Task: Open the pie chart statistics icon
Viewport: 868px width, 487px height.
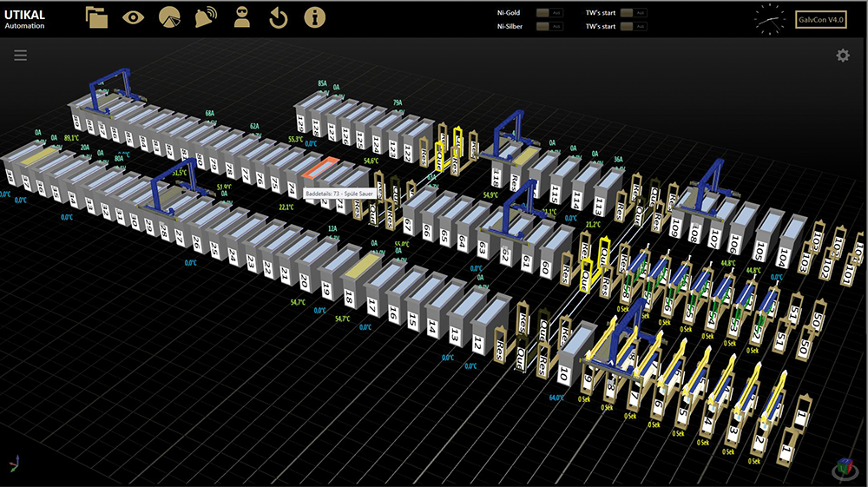Action: (x=169, y=17)
